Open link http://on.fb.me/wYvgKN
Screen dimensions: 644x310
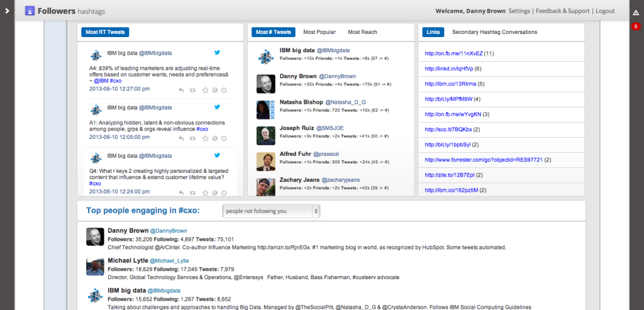point(453,114)
